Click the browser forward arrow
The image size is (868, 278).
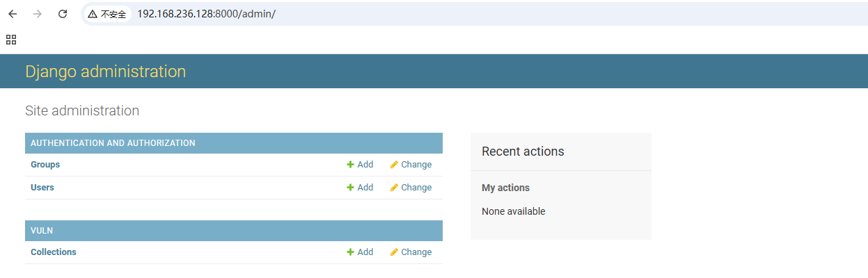coord(38,14)
